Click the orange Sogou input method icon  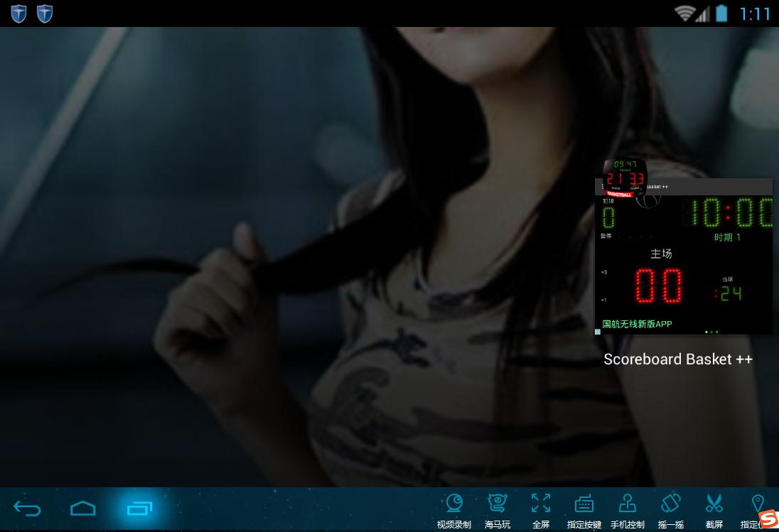pos(767,519)
